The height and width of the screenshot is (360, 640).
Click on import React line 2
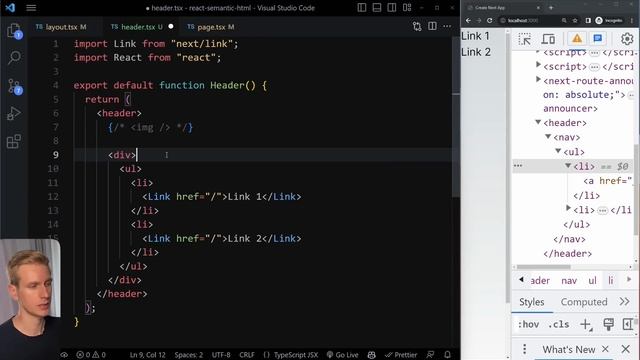click(147, 58)
